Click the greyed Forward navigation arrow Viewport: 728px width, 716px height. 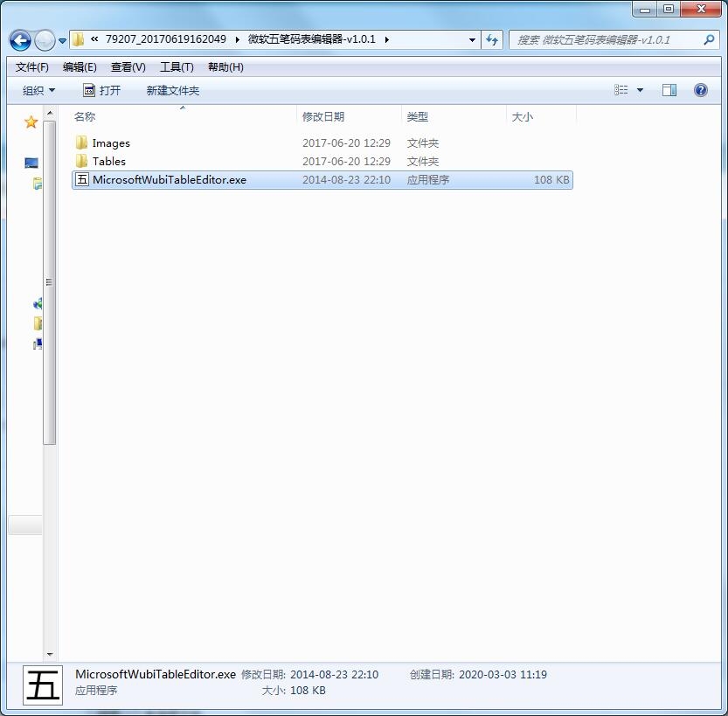tap(45, 40)
